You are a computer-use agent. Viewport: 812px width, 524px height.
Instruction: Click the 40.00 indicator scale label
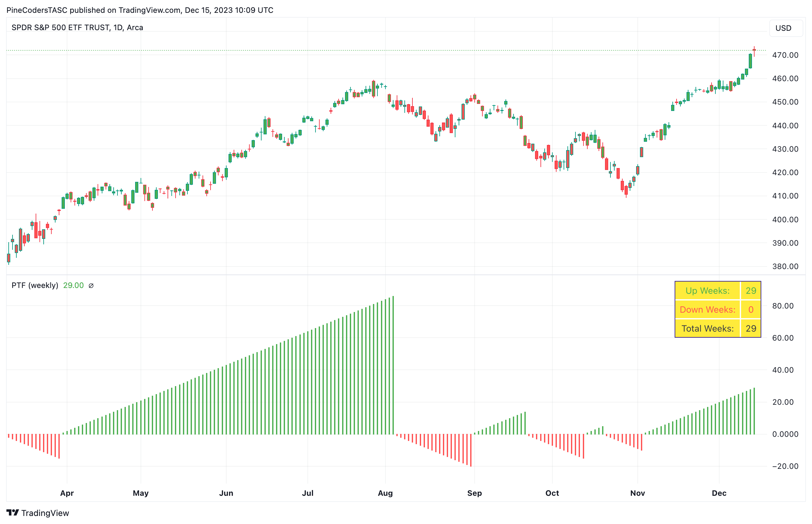point(783,370)
